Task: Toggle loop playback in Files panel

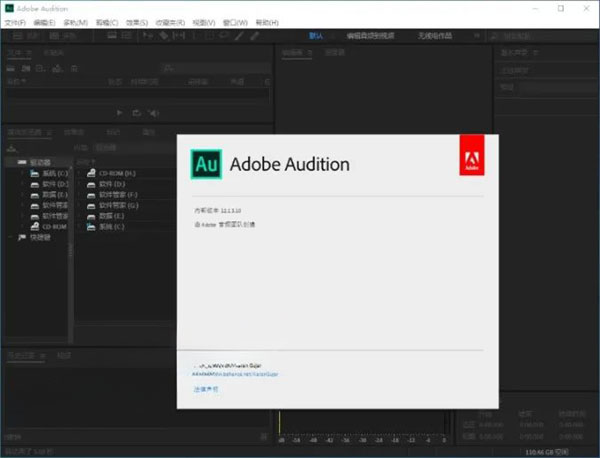Action: click(x=135, y=112)
